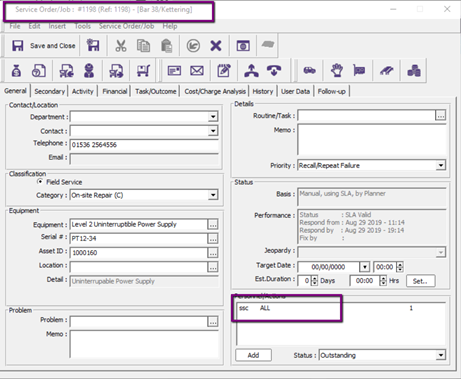Click the shopping cart icon

coord(143,71)
